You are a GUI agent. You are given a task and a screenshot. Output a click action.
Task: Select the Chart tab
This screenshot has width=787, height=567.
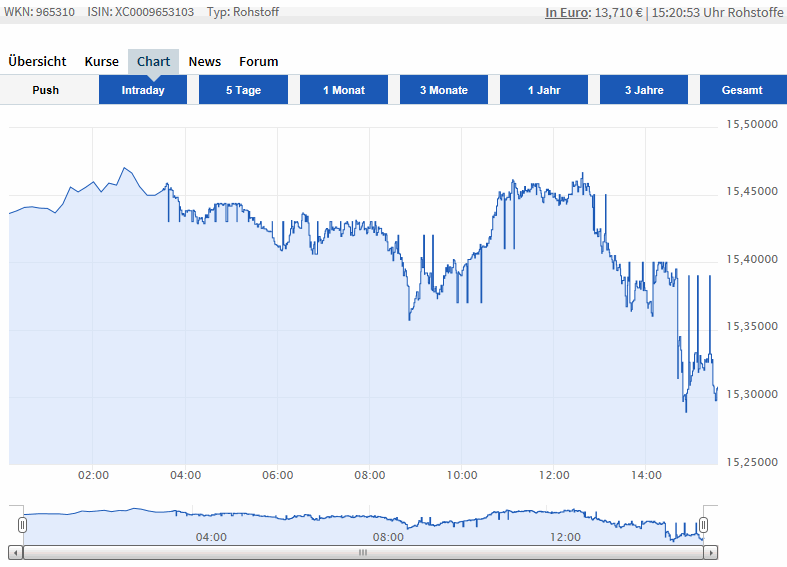(153, 61)
